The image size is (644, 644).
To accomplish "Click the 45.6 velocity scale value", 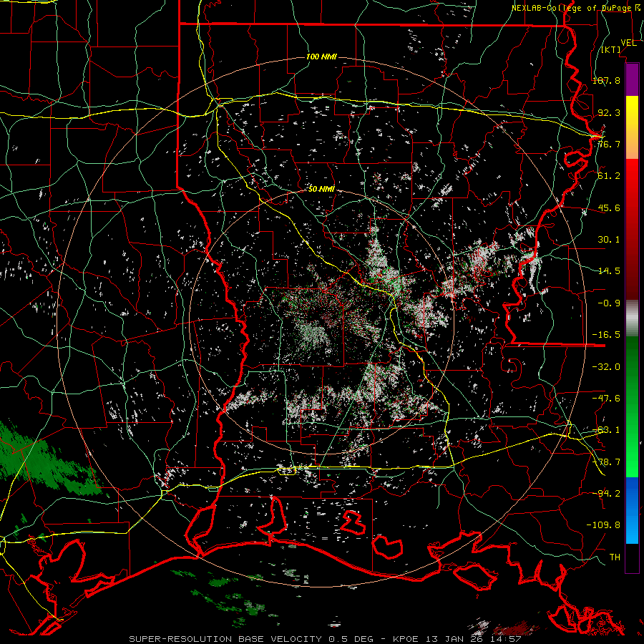I will 609,208.
